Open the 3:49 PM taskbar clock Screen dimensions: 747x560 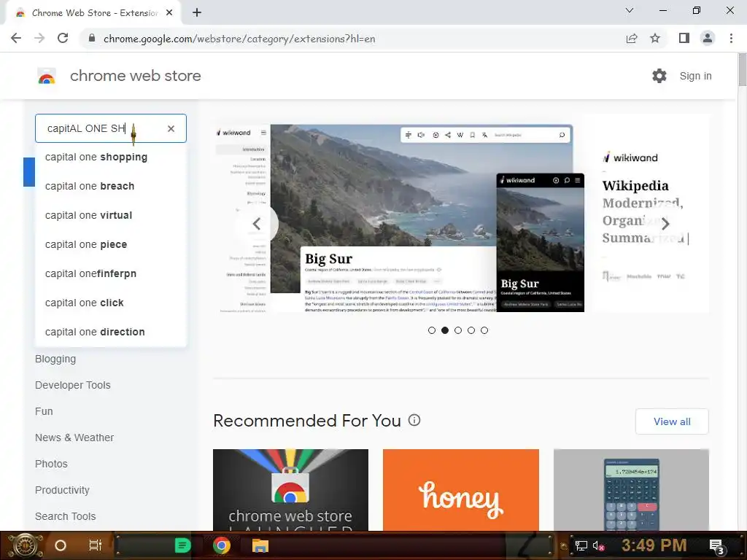654,545
